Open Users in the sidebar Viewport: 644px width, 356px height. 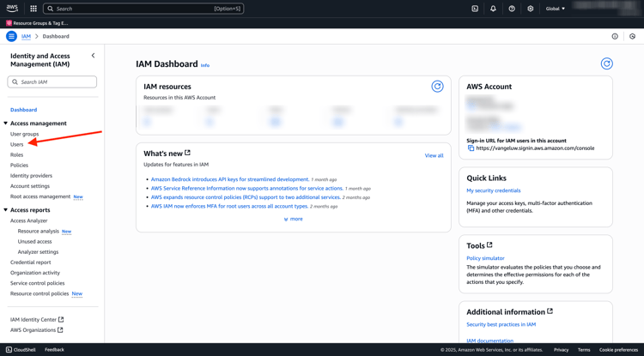click(x=17, y=144)
